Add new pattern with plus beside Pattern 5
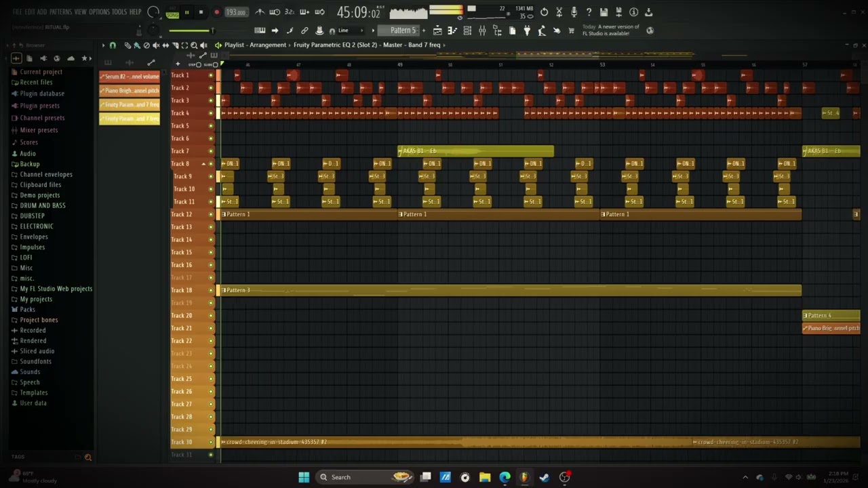The image size is (868, 488). (424, 30)
